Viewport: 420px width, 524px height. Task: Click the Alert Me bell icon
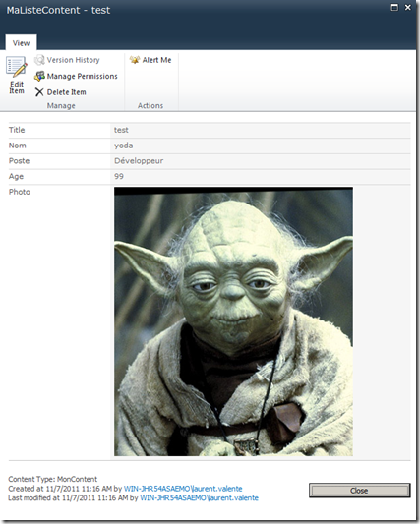[x=135, y=60]
